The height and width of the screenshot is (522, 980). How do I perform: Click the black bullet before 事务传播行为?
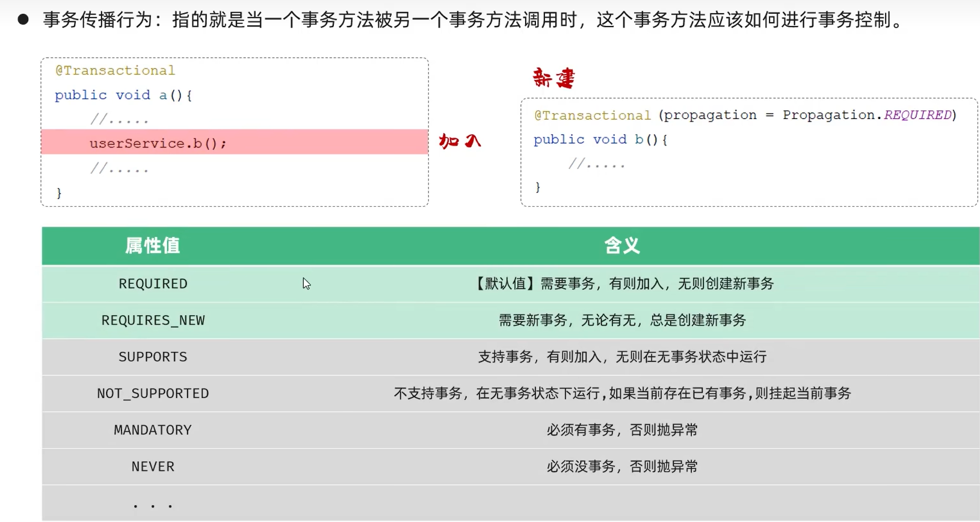click(23, 20)
